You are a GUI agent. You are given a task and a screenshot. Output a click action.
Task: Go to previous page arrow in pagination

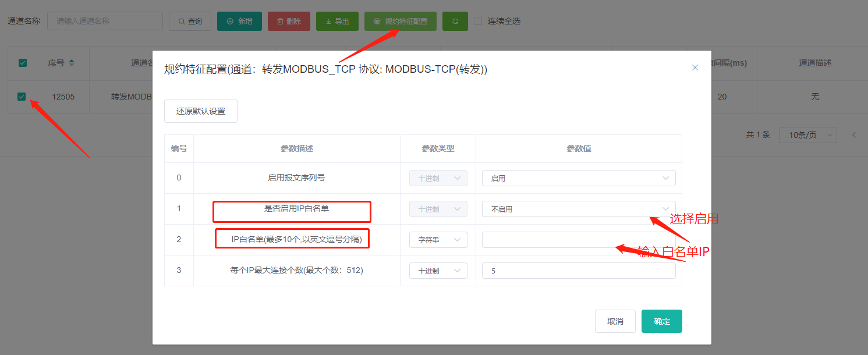pyautogui.click(x=854, y=135)
